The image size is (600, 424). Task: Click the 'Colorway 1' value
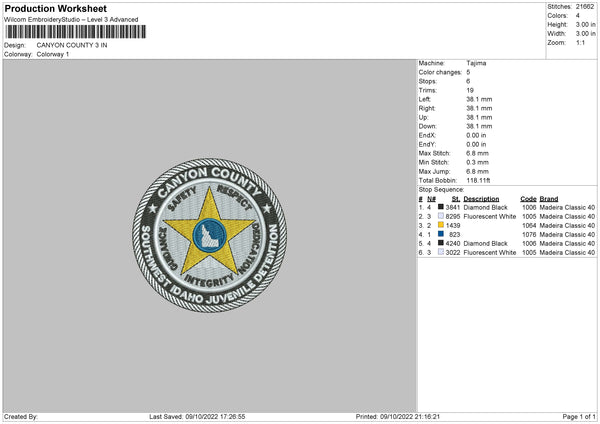point(53,54)
